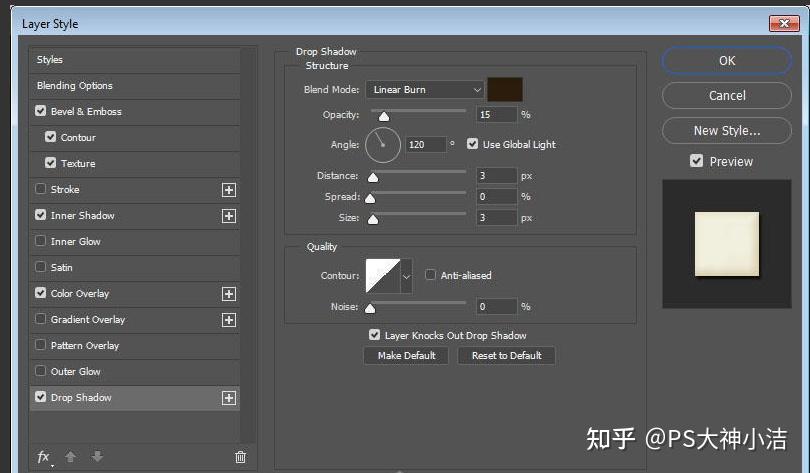Open the Blend Mode Linear Burn dropdown

(425, 90)
